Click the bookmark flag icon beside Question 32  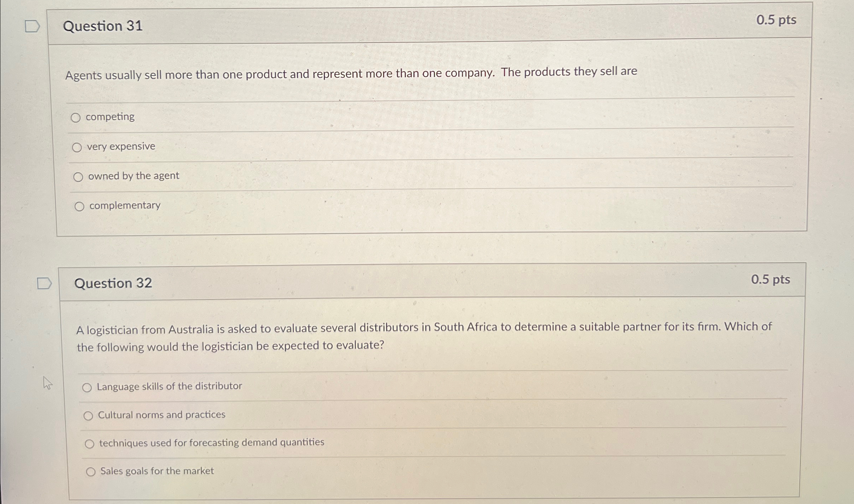(x=44, y=284)
